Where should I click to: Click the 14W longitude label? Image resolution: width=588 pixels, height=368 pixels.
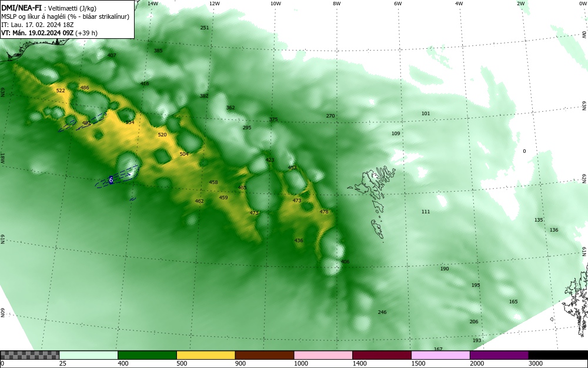[153, 4]
